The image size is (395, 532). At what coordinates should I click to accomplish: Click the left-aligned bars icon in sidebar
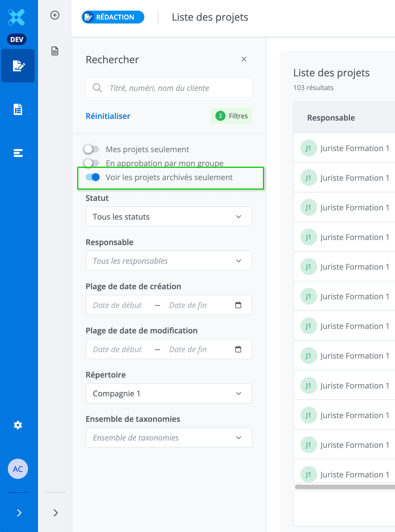pos(18,153)
